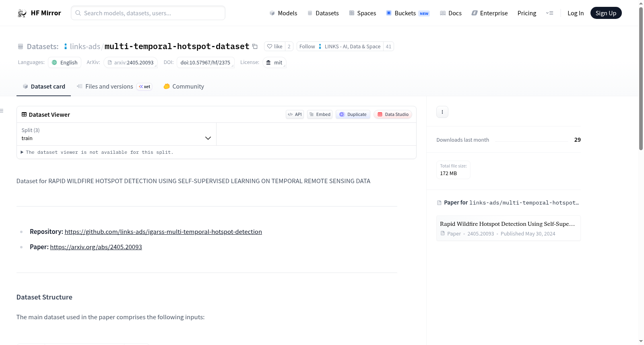This screenshot has height=345, width=644.
Task: Select the Dataset card tab
Action: 44,87
